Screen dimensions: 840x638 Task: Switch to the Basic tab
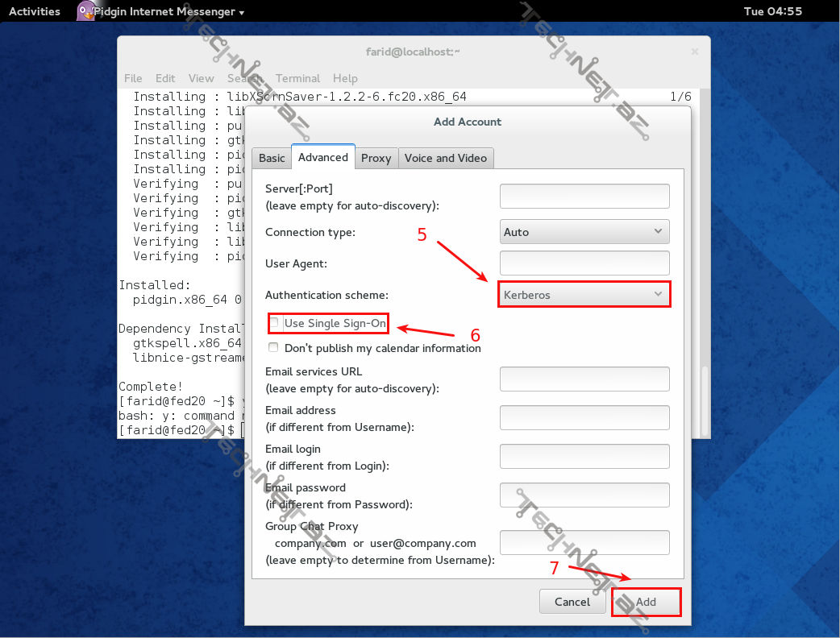coord(272,158)
